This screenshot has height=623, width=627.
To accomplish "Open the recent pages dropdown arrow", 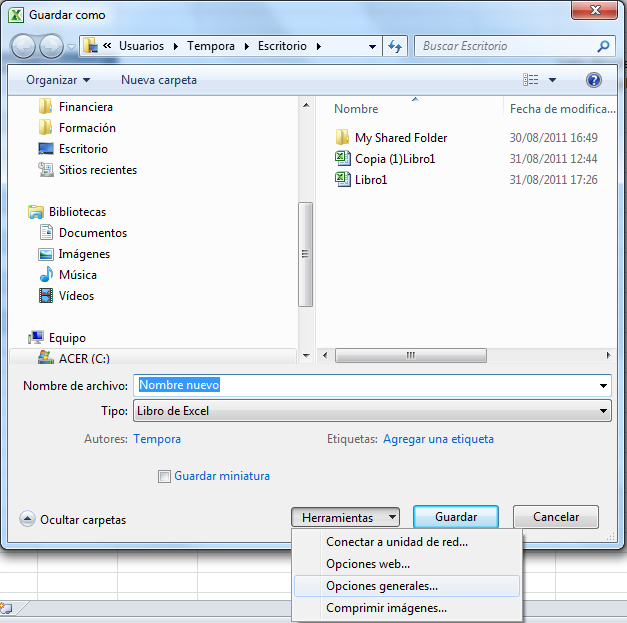I will [71, 46].
